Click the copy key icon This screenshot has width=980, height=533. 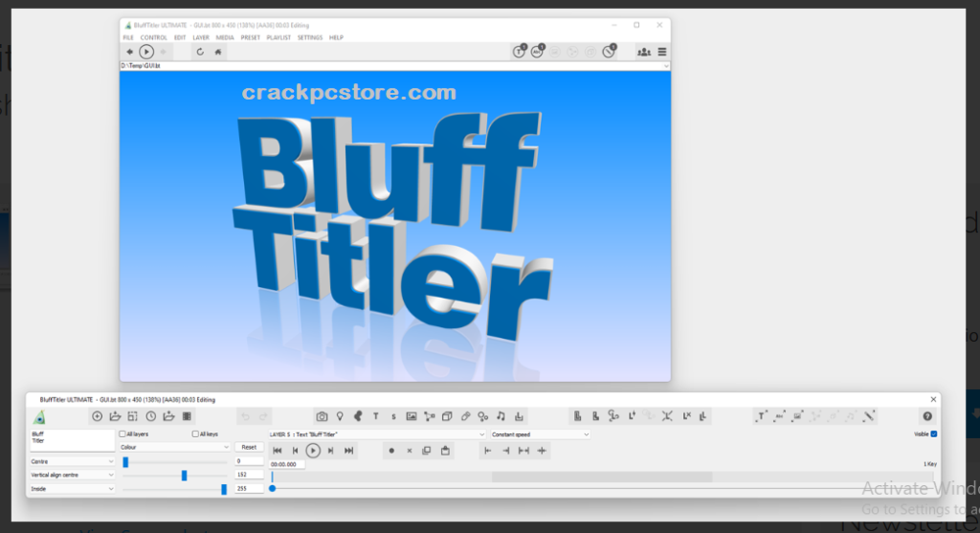[427, 451]
